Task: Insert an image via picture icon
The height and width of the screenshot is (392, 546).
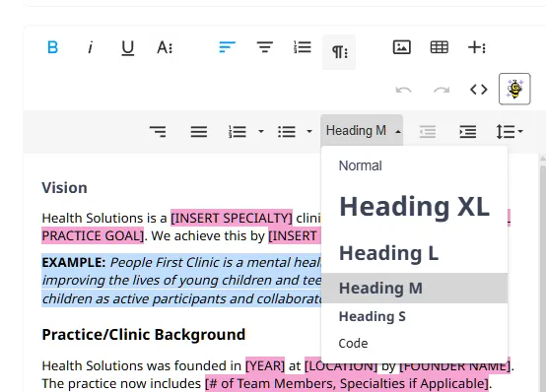Action: [x=402, y=47]
